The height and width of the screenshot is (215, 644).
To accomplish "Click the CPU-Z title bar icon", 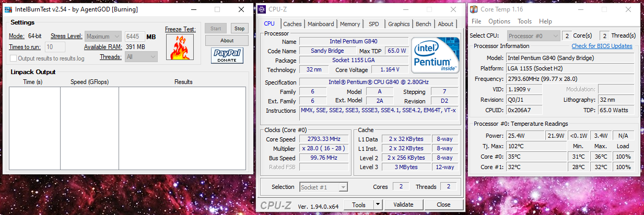I will [x=261, y=9].
